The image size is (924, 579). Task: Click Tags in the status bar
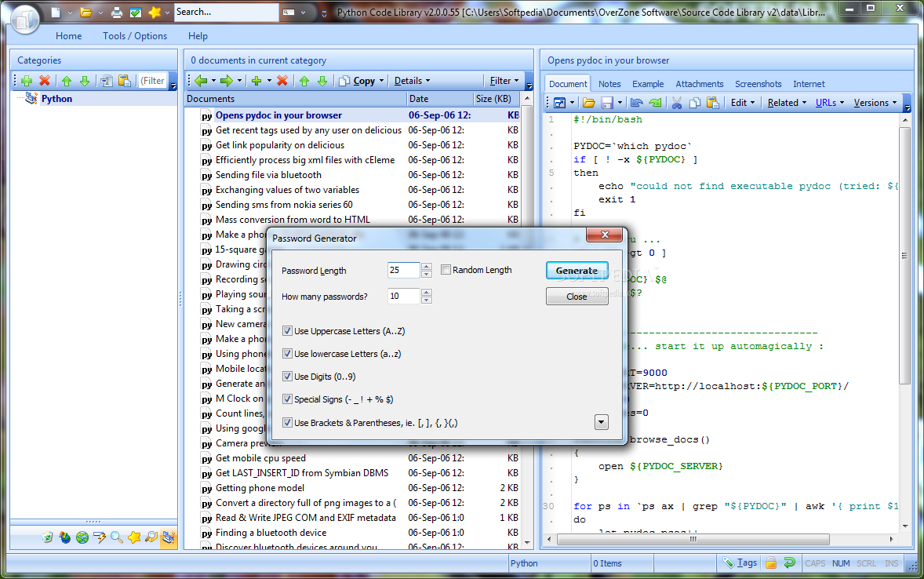tap(740, 563)
